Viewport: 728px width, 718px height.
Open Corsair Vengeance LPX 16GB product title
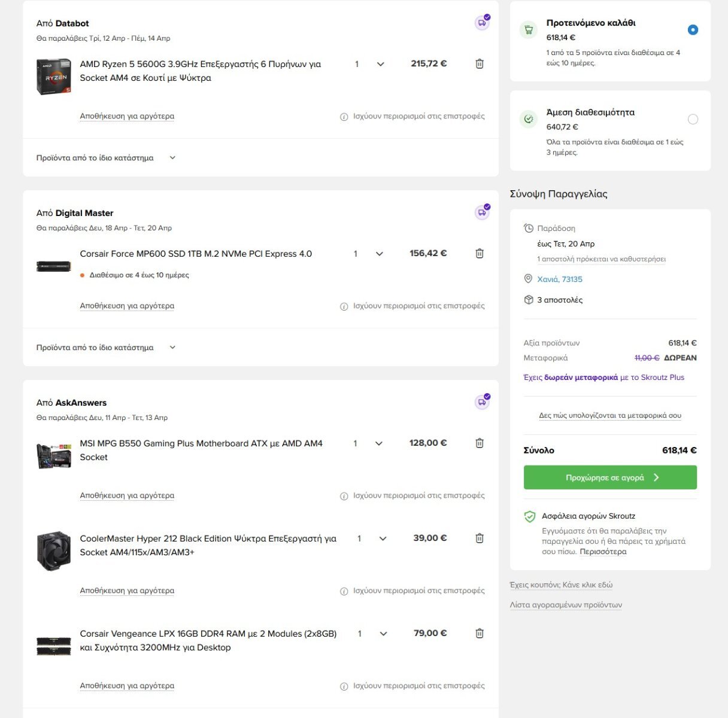208,640
